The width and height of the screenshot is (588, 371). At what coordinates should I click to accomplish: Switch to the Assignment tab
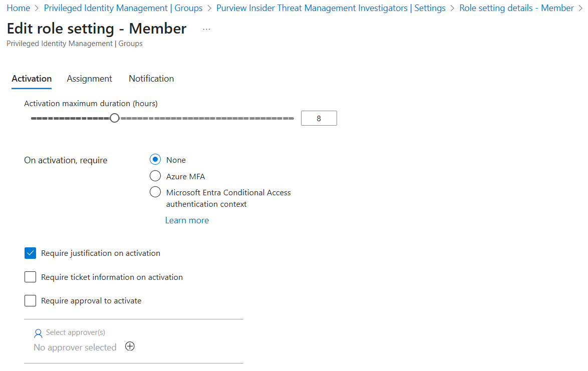click(x=89, y=79)
